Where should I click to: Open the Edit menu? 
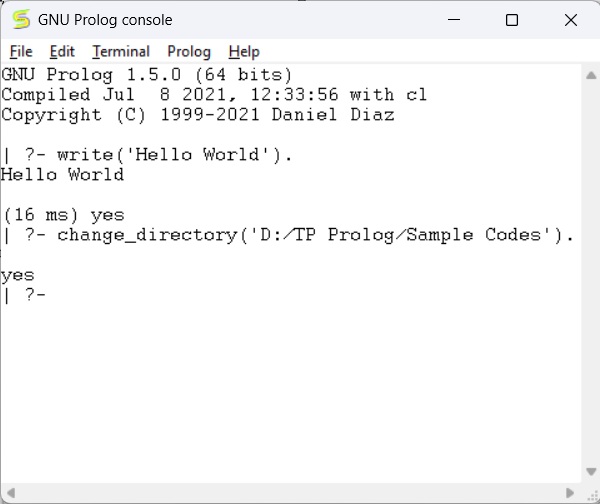(62, 52)
